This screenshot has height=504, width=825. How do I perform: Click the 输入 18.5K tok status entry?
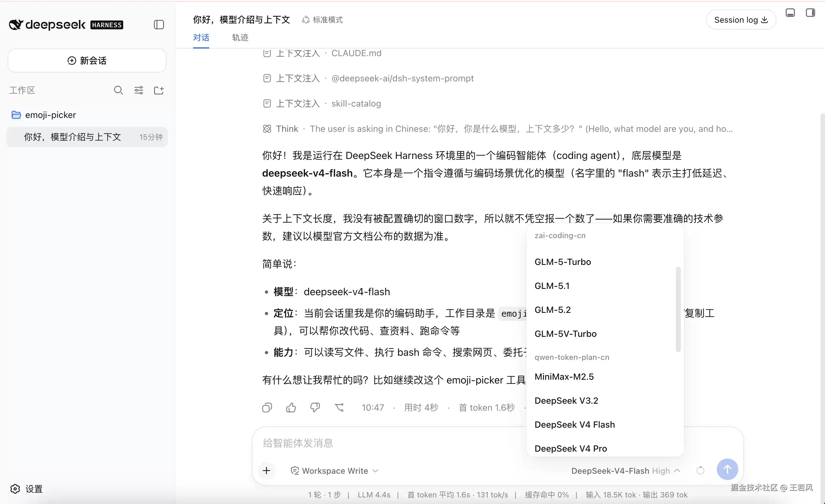click(611, 495)
